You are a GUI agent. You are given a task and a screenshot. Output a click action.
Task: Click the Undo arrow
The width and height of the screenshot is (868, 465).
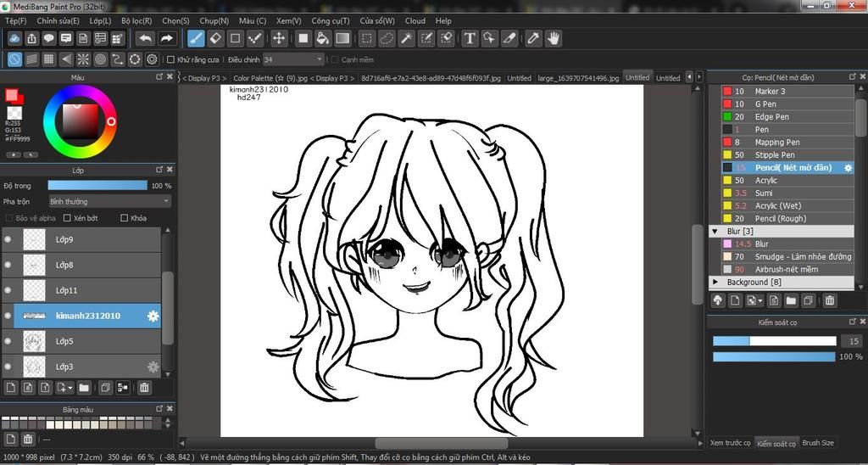145,38
